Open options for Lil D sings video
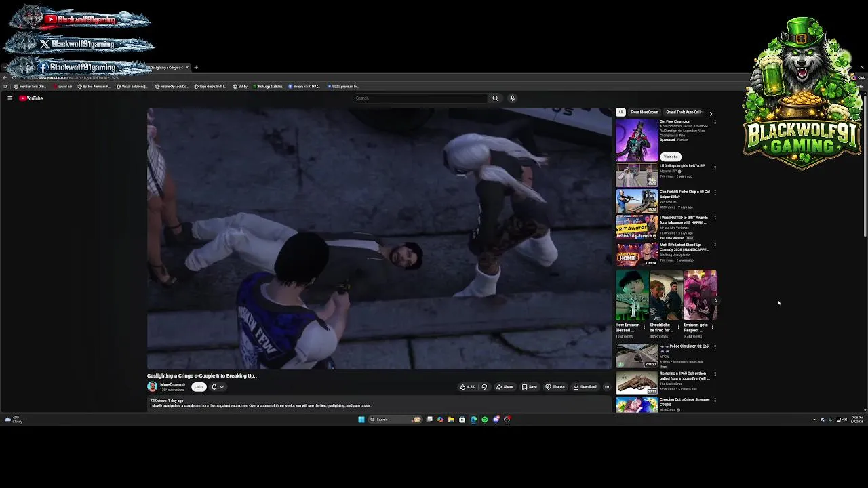Viewport: 868px width, 488px height. point(715,166)
